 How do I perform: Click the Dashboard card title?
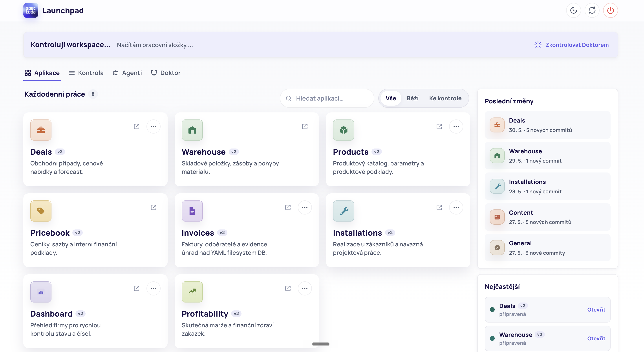click(x=51, y=314)
